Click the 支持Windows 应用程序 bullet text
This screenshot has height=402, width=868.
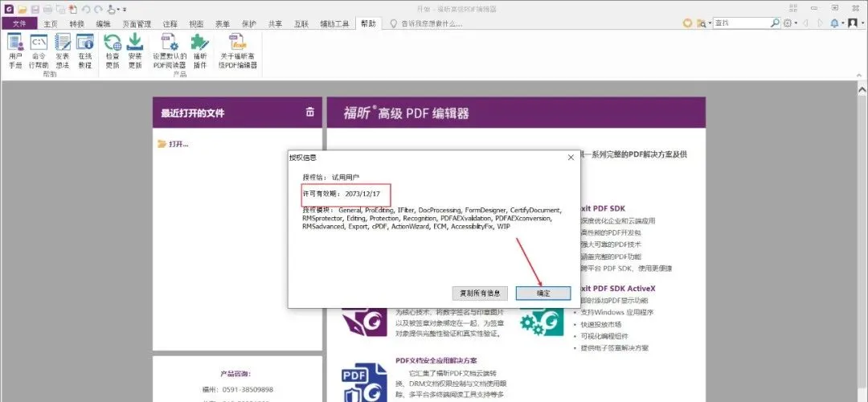(x=617, y=312)
